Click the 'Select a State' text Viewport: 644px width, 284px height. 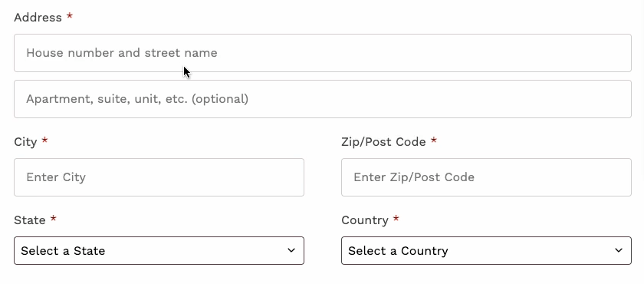63,251
